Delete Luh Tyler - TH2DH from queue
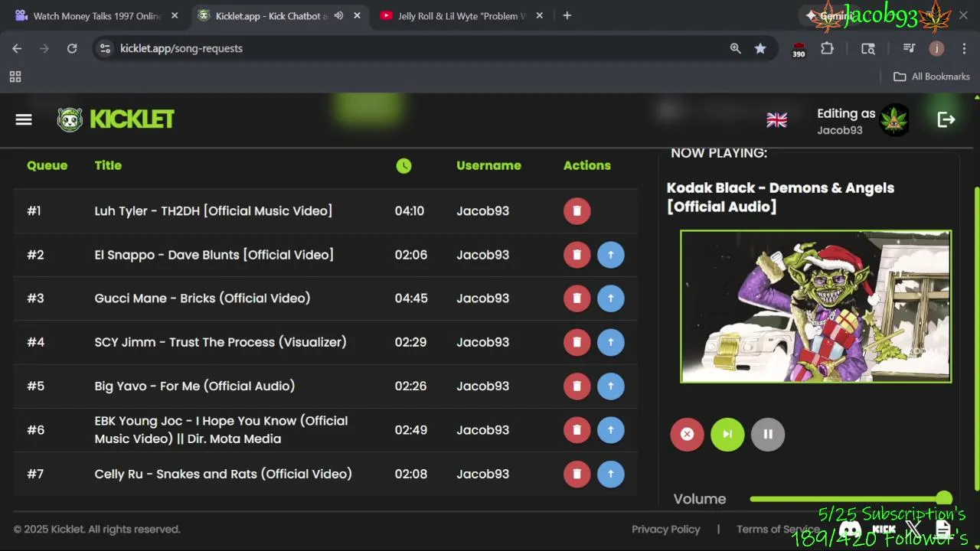The image size is (980, 551). click(x=577, y=211)
